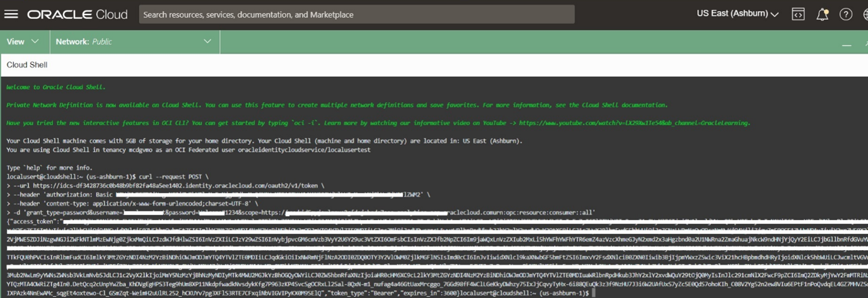Select the Cloud Shell tab title

pyautogui.click(x=27, y=65)
